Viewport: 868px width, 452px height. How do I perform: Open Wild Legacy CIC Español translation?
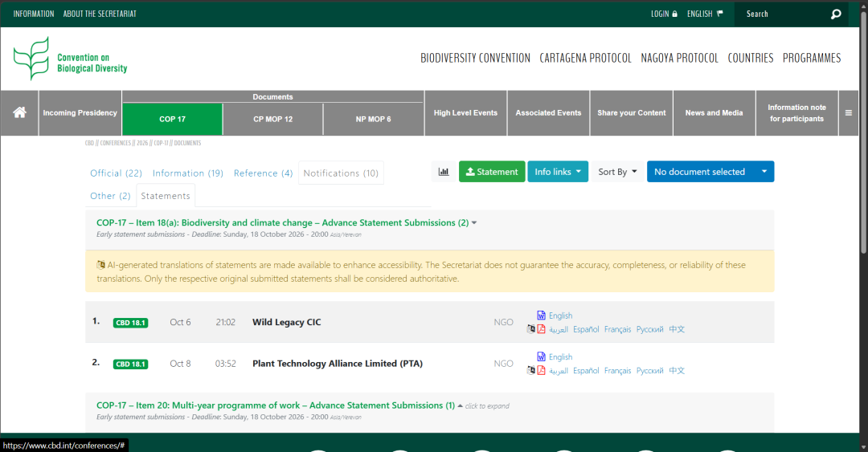[586, 329]
